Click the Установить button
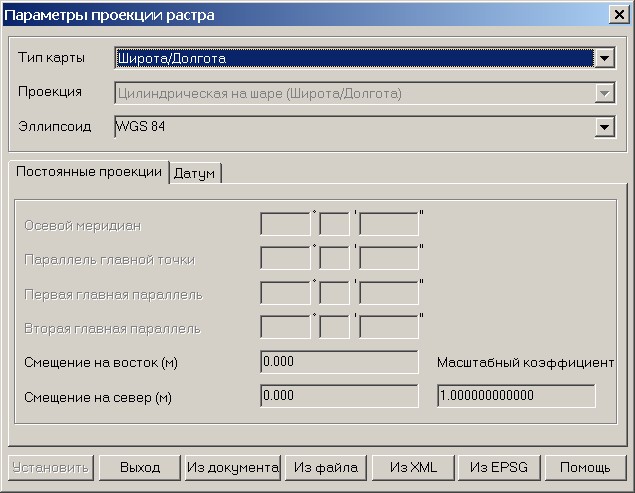Image resolution: width=635 pixels, height=493 pixels. click(51, 467)
